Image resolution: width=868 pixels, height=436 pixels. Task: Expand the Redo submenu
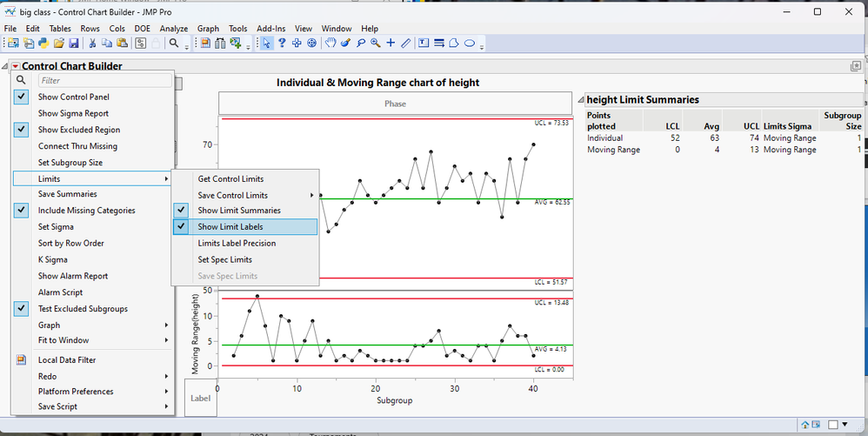(x=93, y=376)
